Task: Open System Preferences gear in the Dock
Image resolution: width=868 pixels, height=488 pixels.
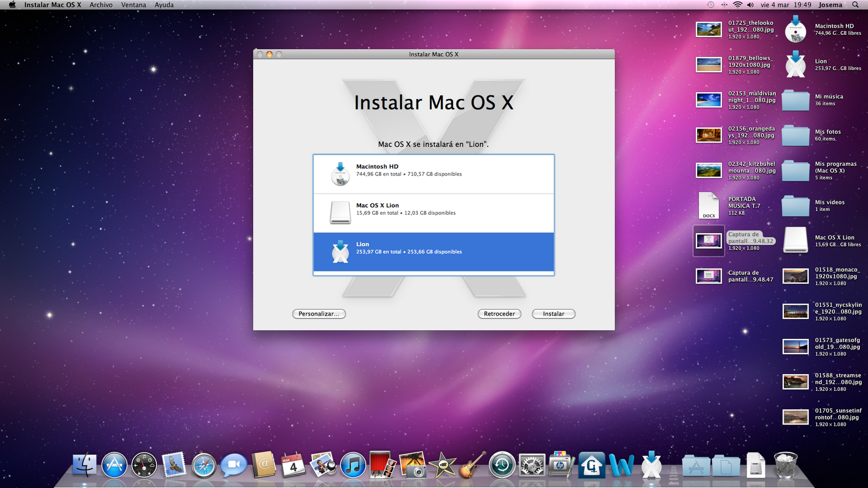Action: click(532, 465)
